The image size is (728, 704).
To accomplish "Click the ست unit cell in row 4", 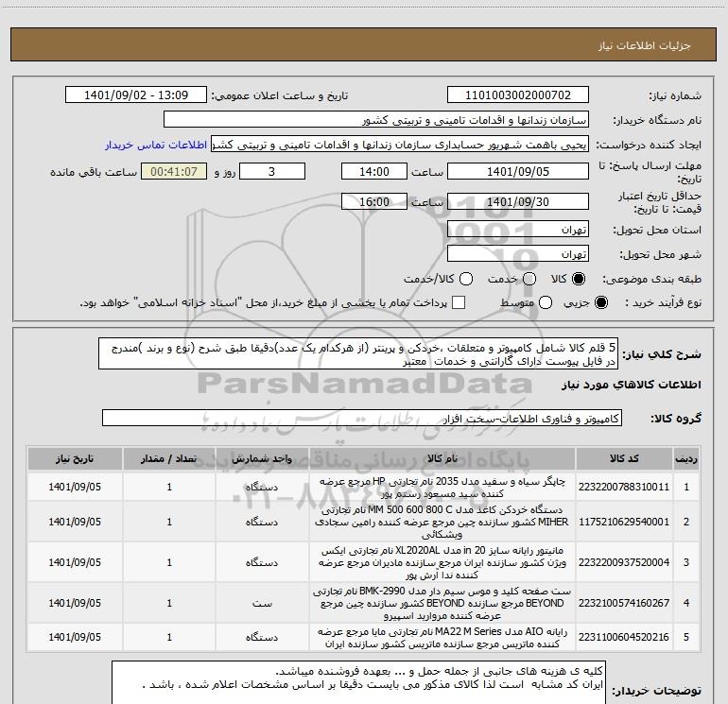I will [262, 603].
